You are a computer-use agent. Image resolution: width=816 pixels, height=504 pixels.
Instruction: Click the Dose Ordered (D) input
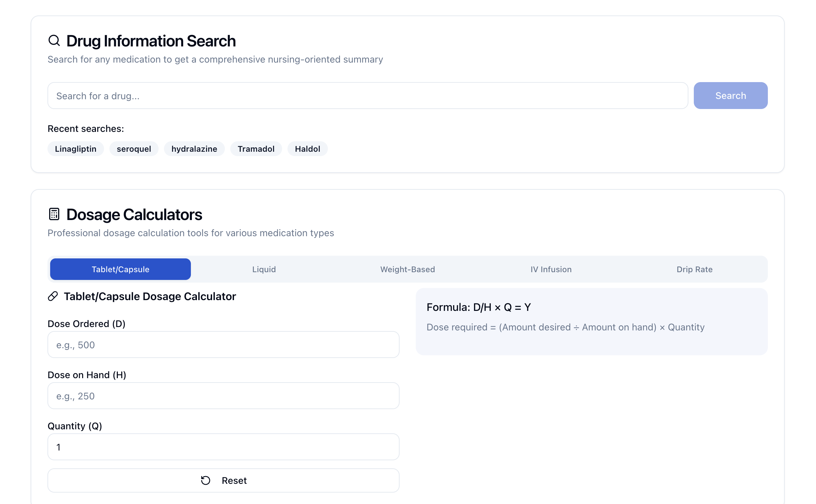pos(223,345)
